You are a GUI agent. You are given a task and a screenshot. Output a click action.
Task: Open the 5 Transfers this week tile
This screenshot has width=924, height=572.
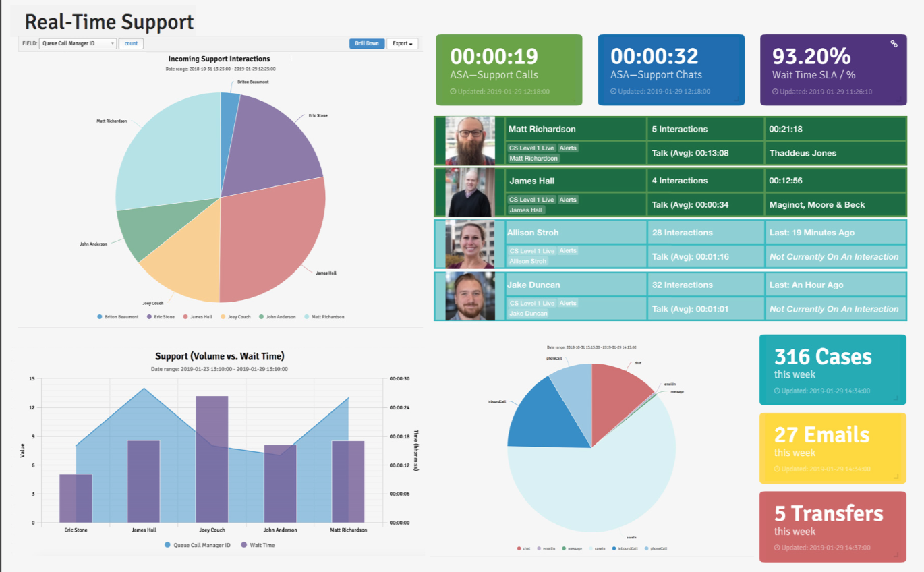pyautogui.click(x=832, y=527)
